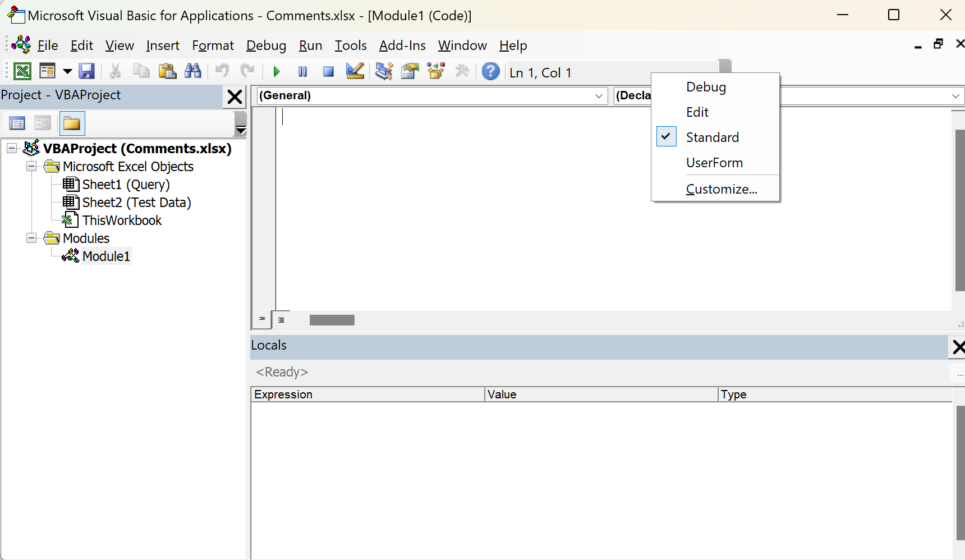This screenshot has width=965, height=560.
Task: Click the Type column header in Locals
Action: [835, 394]
